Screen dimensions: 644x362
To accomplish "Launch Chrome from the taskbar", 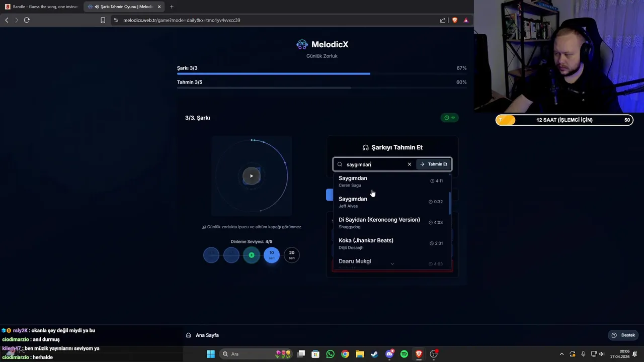I will click(x=345, y=354).
